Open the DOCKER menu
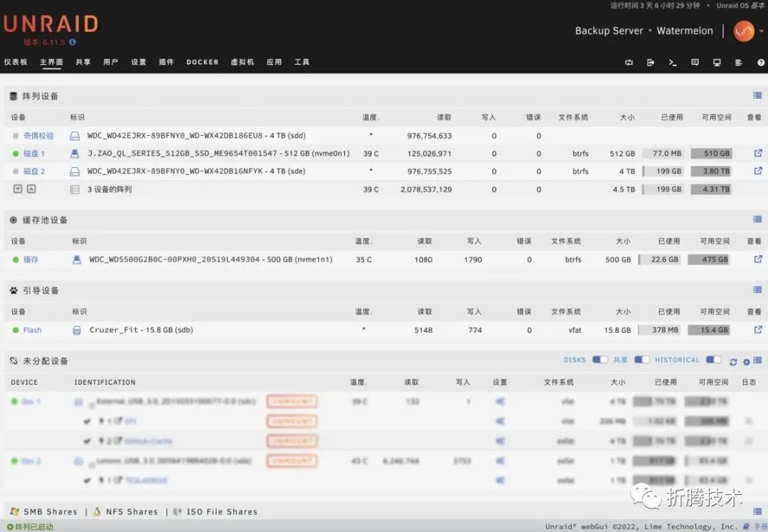Screen dimensions: 768x532 tap(202, 62)
